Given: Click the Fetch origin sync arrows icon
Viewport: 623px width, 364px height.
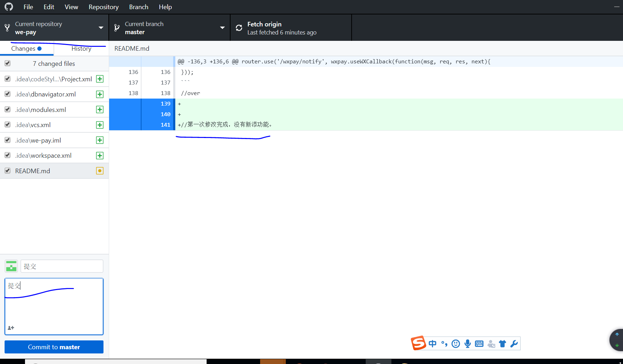Looking at the screenshot, I should [239, 28].
